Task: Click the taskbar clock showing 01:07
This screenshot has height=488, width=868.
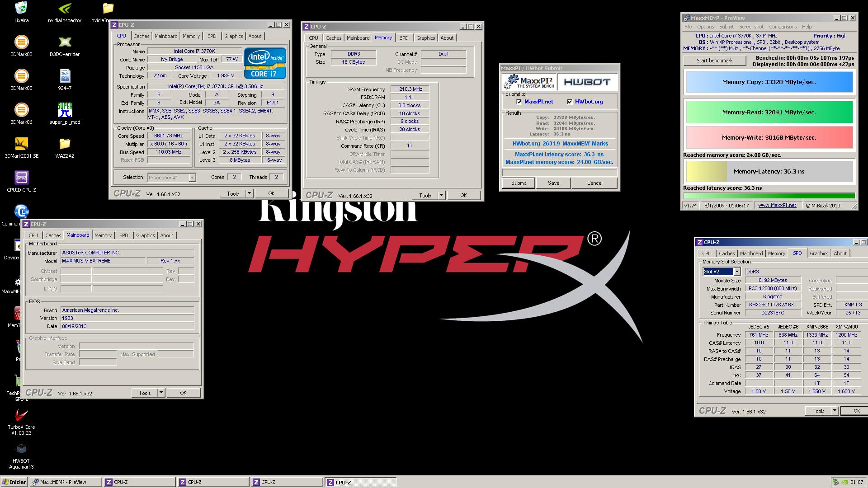Action: [x=856, y=482]
